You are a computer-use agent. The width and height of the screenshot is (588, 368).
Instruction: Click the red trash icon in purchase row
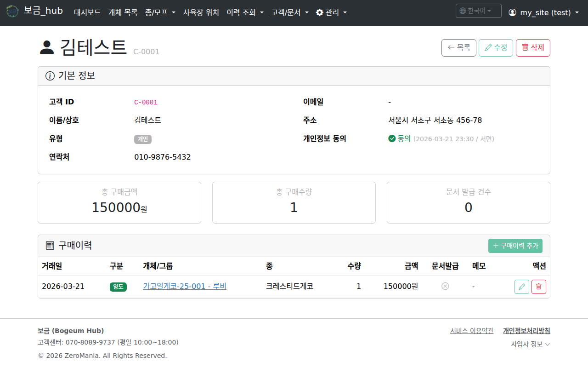pos(538,287)
